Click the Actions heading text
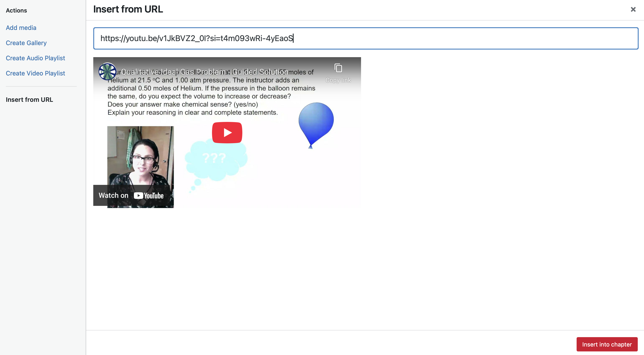The width and height of the screenshot is (644, 355). [16, 10]
